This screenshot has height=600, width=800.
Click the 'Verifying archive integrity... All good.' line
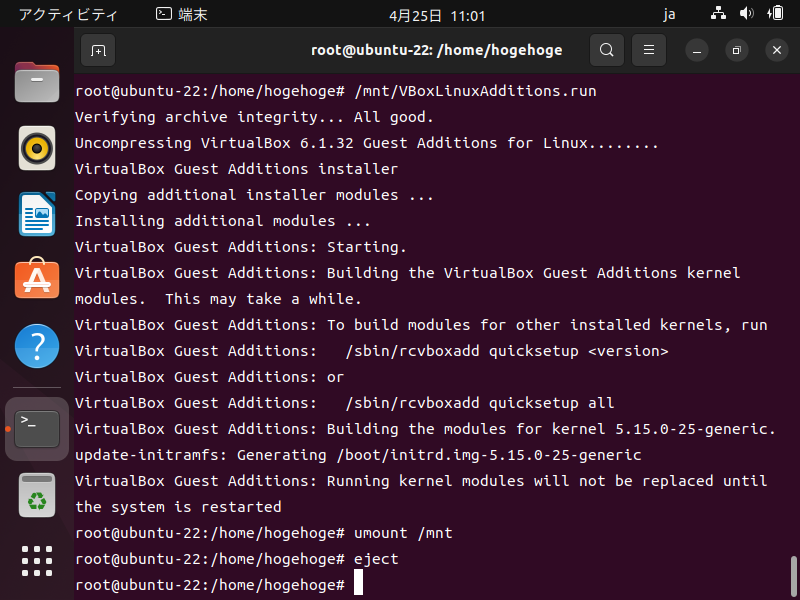[x=254, y=117]
